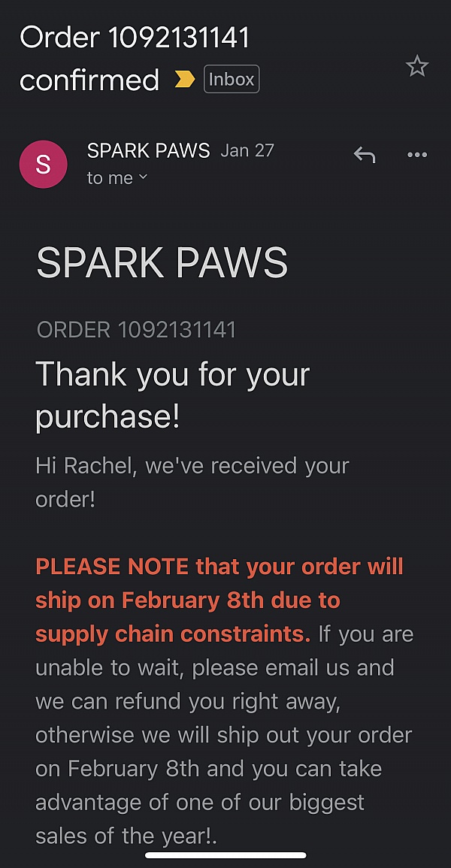
Task: Select the sender name SPARK PAWS
Action: (x=147, y=151)
